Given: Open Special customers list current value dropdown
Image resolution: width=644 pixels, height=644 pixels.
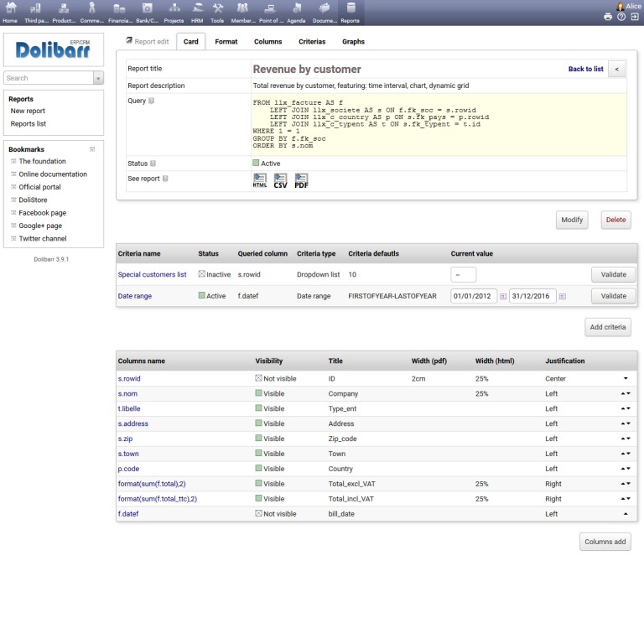Looking at the screenshot, I should (x=463, y=274).
